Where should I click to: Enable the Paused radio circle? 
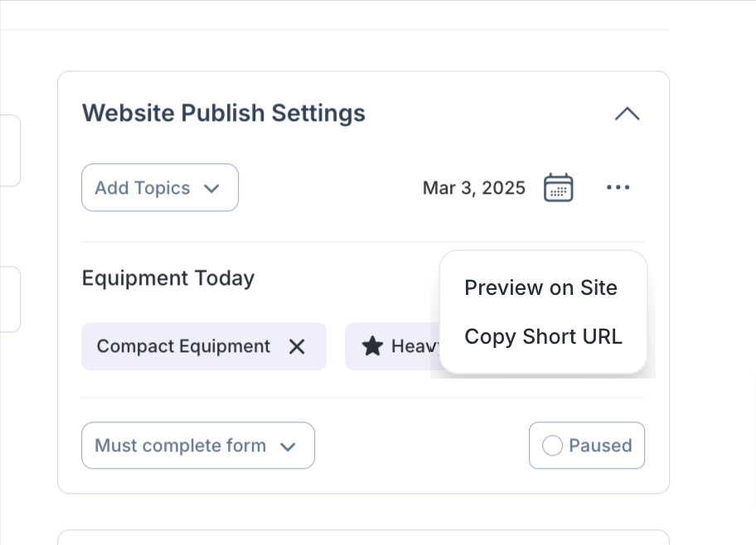click(x=552, y=446)
